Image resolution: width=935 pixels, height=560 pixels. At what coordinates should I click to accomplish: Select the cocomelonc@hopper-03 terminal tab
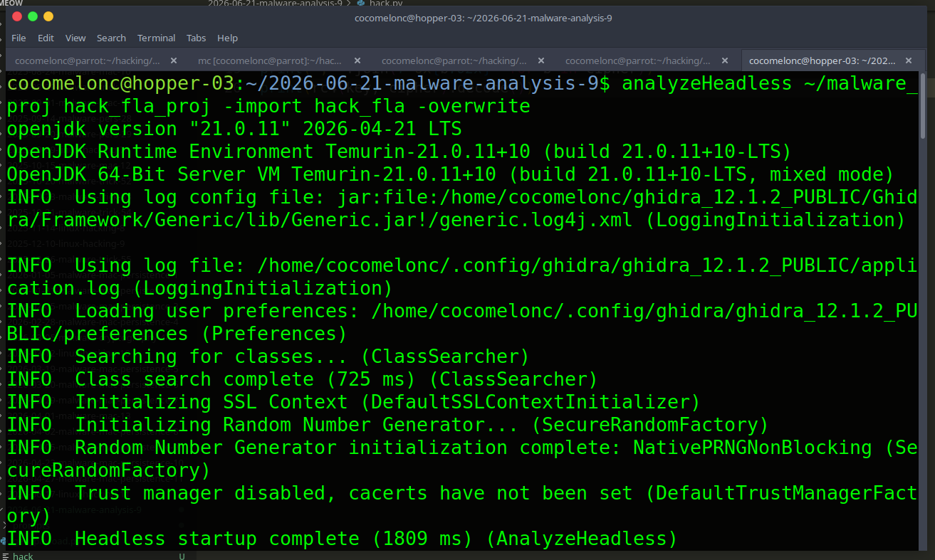822,60
